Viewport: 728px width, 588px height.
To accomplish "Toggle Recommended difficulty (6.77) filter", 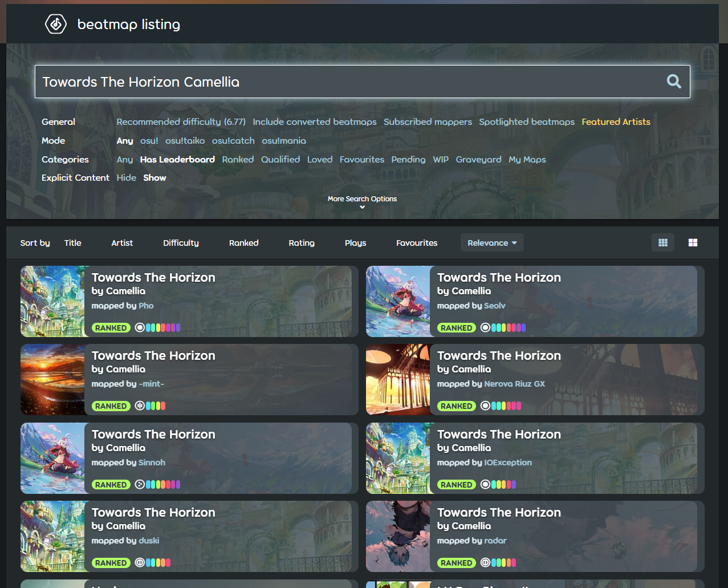I will click(x=181, y=121).
